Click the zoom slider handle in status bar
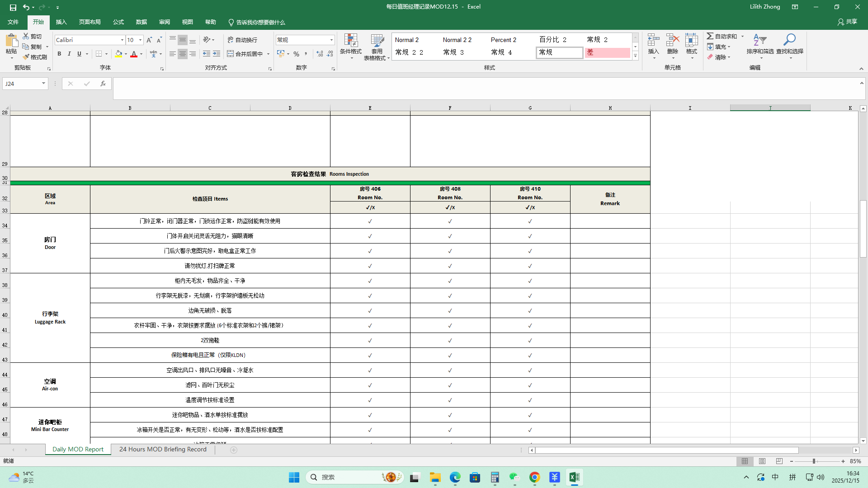The image size is (868, 488). (814, 461)
